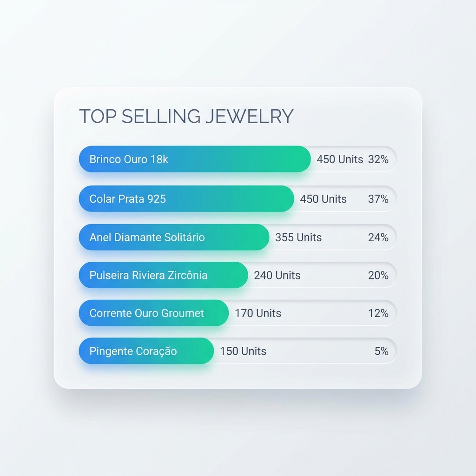Click the 240 Units value

(277, 275)
